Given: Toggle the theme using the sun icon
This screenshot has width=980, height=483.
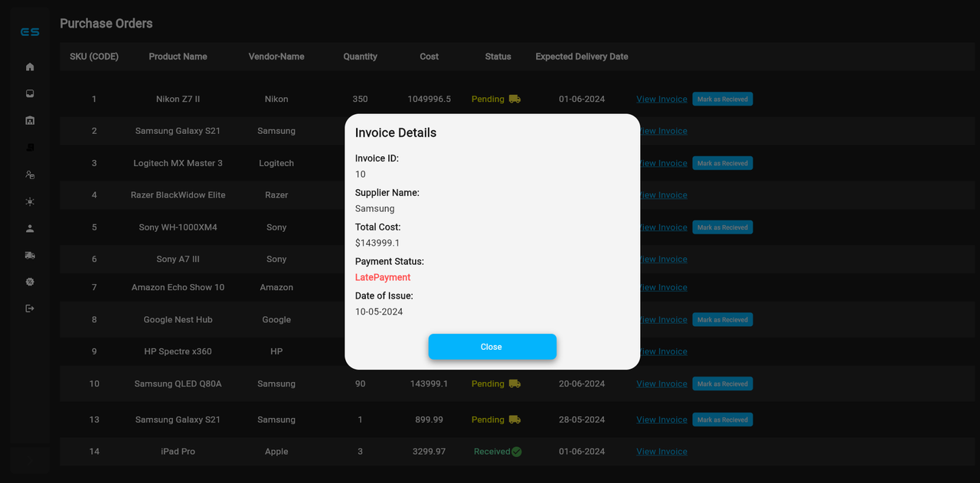Looking at the screenshot, I should (x=29, y=201).
